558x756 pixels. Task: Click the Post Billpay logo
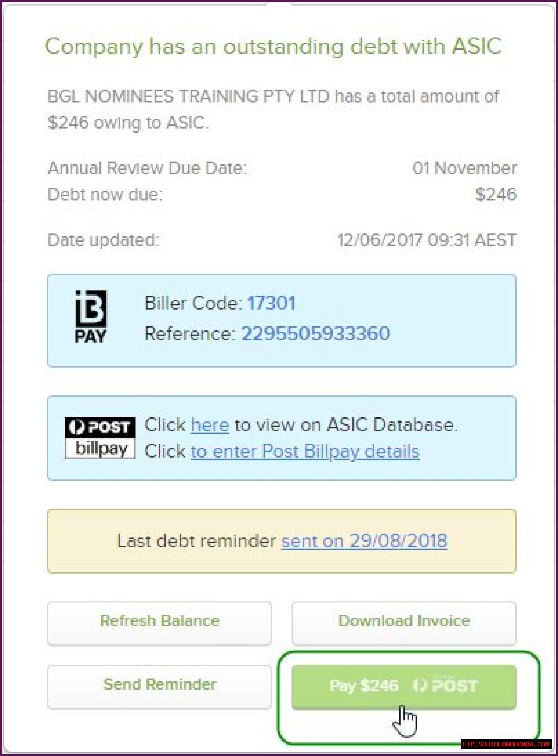100,438
